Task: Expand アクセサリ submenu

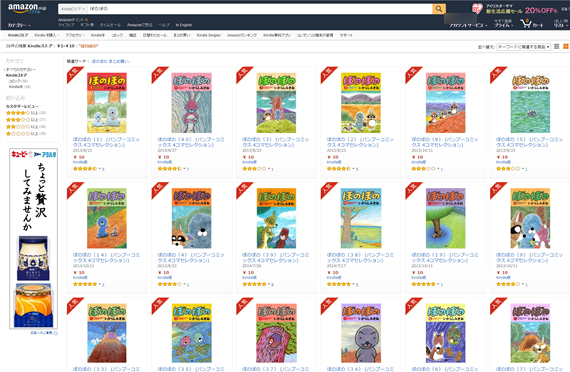Action: point(75,35)
